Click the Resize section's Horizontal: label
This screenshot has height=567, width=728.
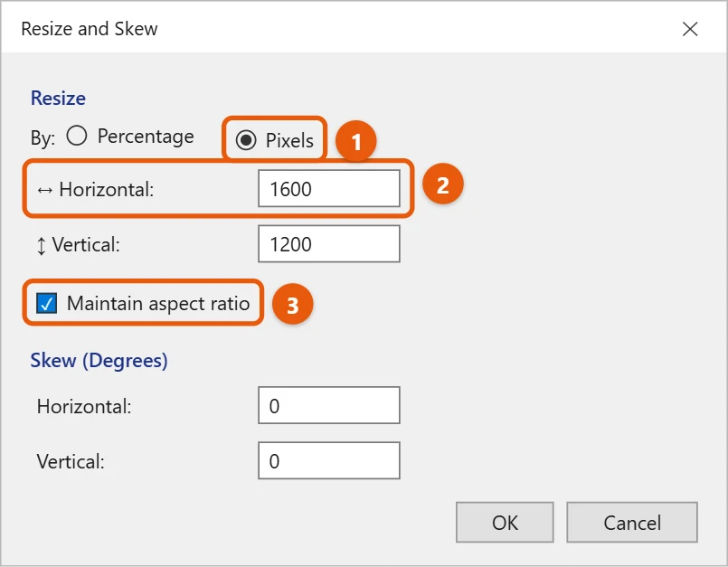coord(107,190)
